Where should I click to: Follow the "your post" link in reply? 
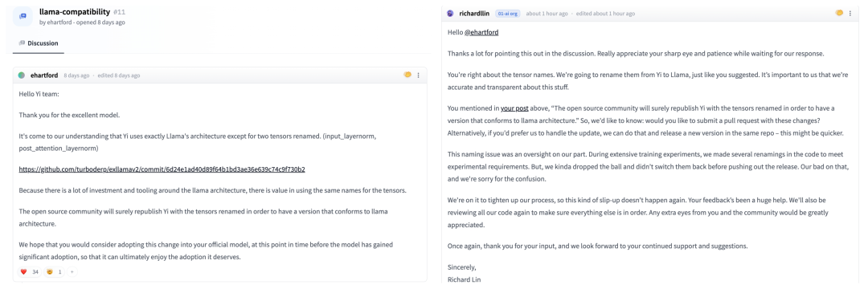pos(514,108)
